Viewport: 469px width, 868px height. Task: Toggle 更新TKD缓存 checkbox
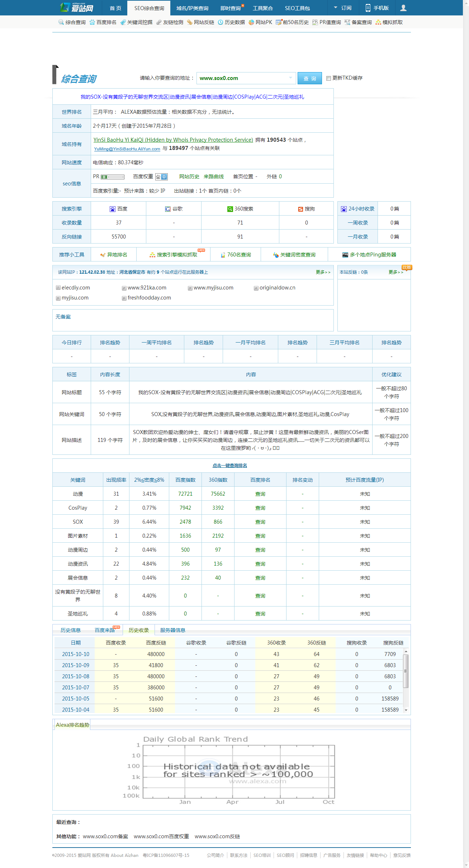coord(328,78)
